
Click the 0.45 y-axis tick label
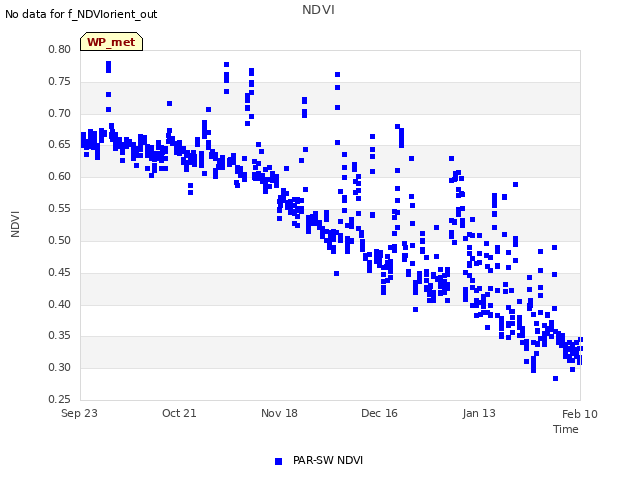(60, 272)
